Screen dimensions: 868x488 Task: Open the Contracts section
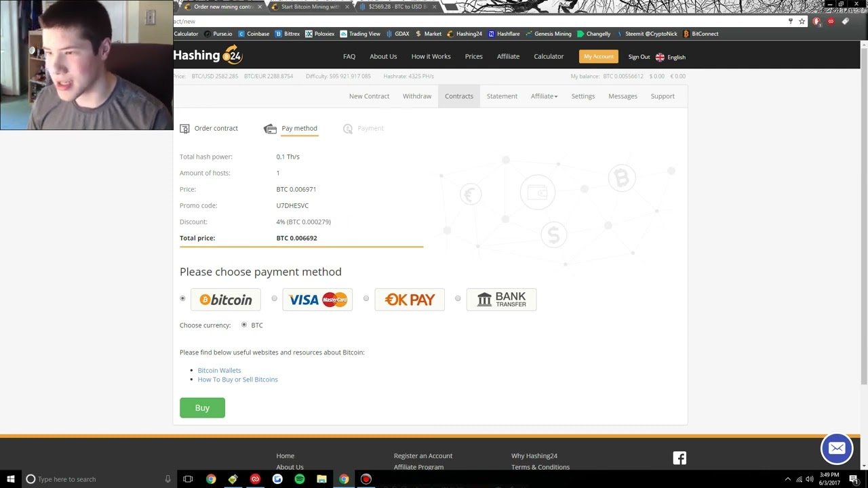click(x=459, y=96)
